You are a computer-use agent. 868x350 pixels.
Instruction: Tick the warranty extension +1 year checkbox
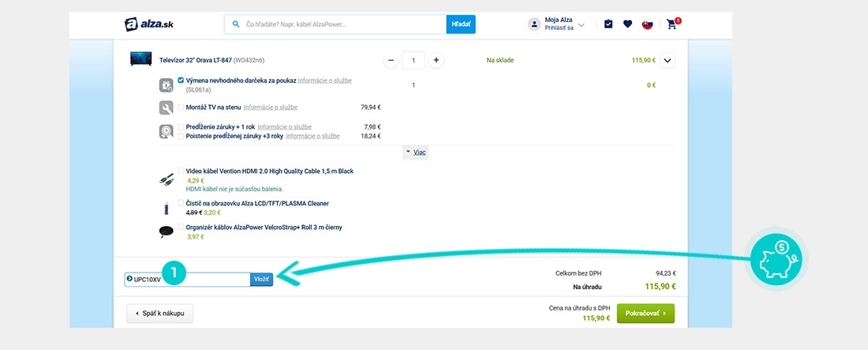pos(181,126)
